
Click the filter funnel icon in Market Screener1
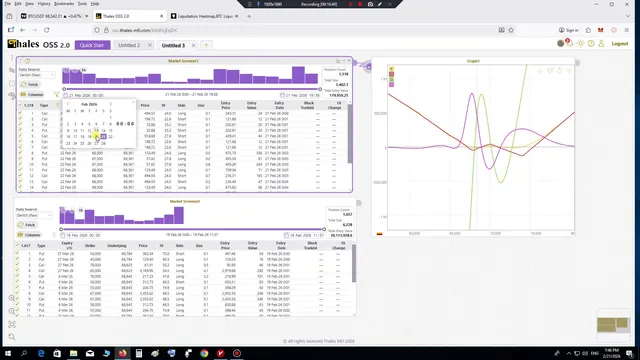56,95
